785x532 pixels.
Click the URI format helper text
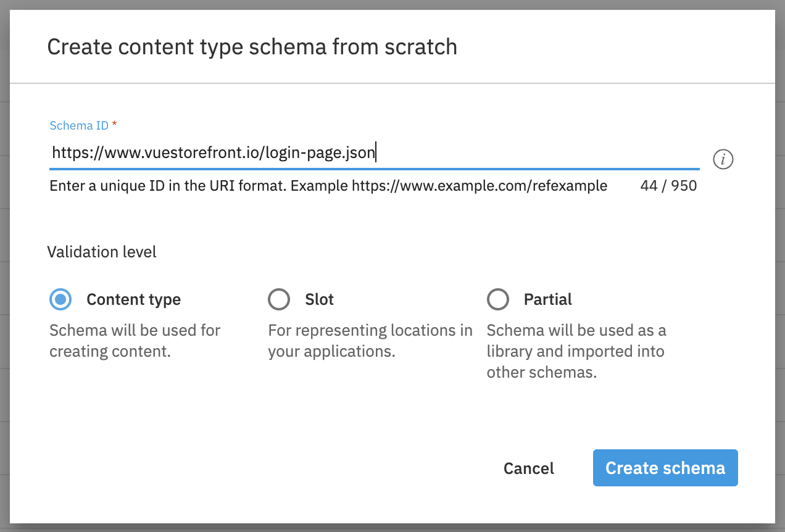pos(328,185)
